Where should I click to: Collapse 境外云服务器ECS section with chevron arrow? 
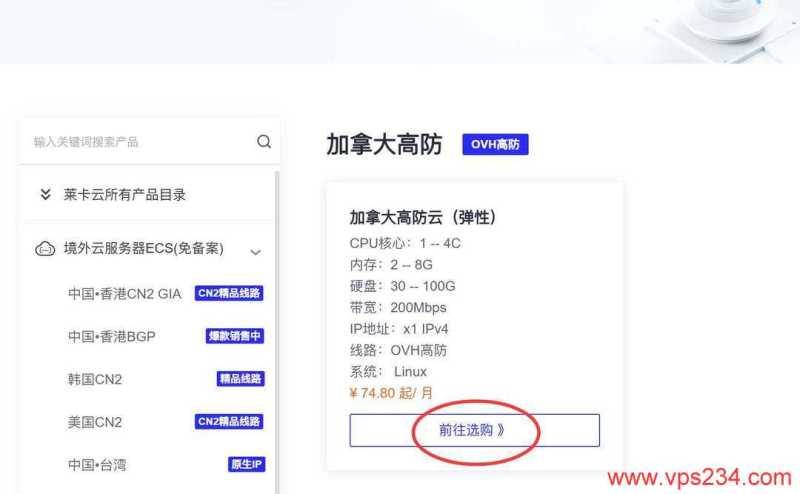coord(256,252)
